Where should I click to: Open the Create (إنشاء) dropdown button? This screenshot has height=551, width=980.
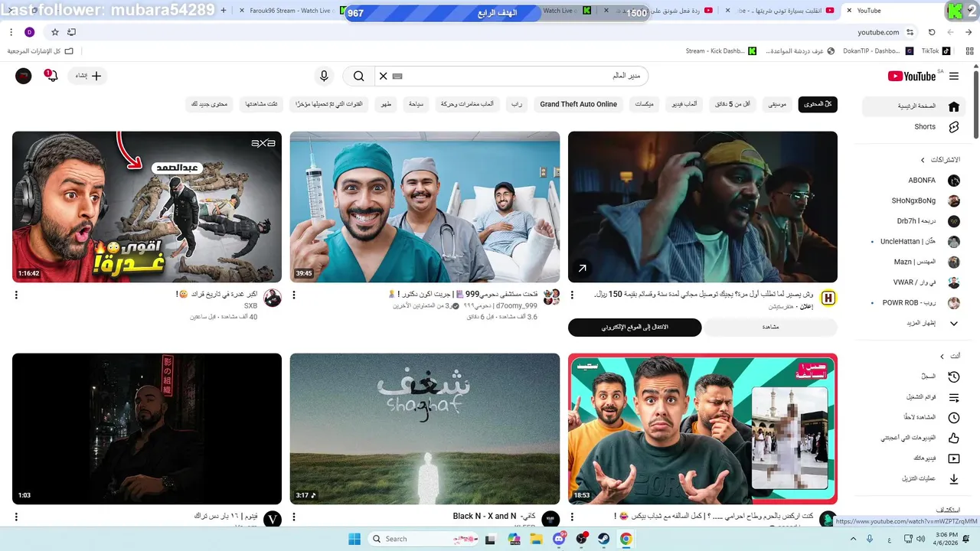[x=88, y=76]
